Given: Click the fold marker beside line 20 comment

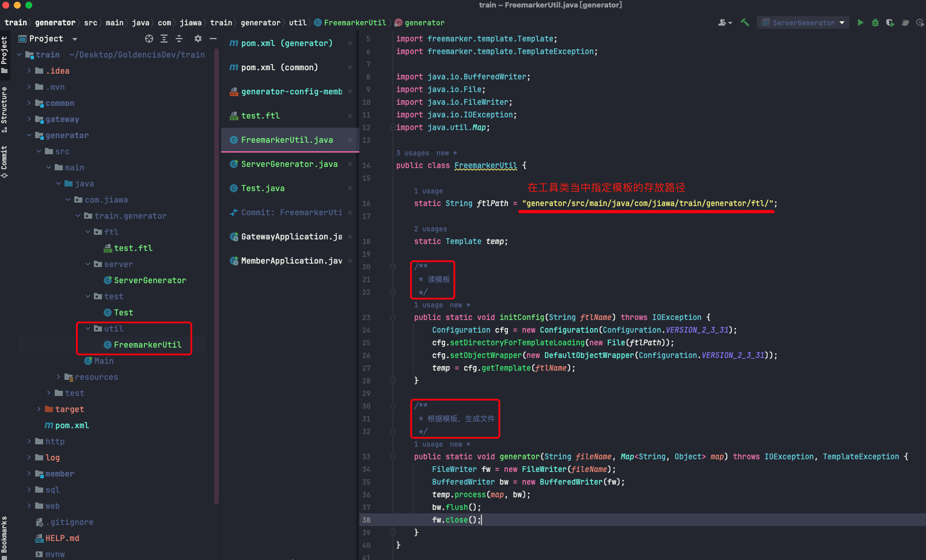Looking at the screenshot, I should (x=393, y=266).
